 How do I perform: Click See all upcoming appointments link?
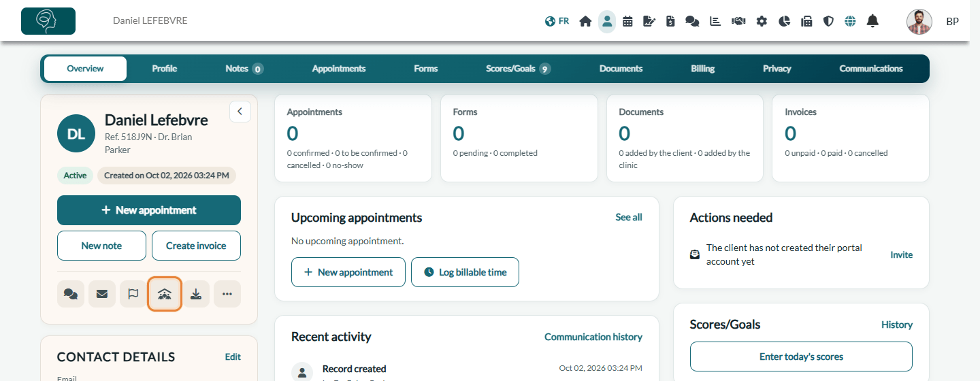[x=629, y=217]
